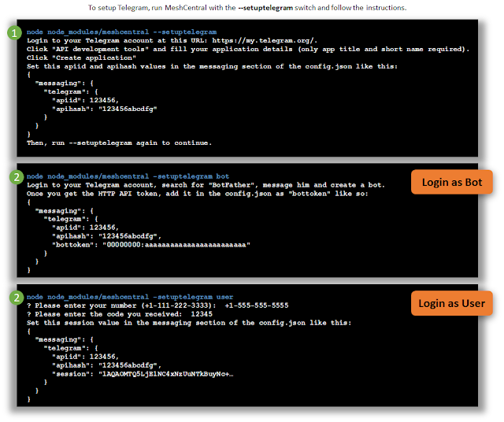Select the "bottoken" value line

(x=151, y=245)
